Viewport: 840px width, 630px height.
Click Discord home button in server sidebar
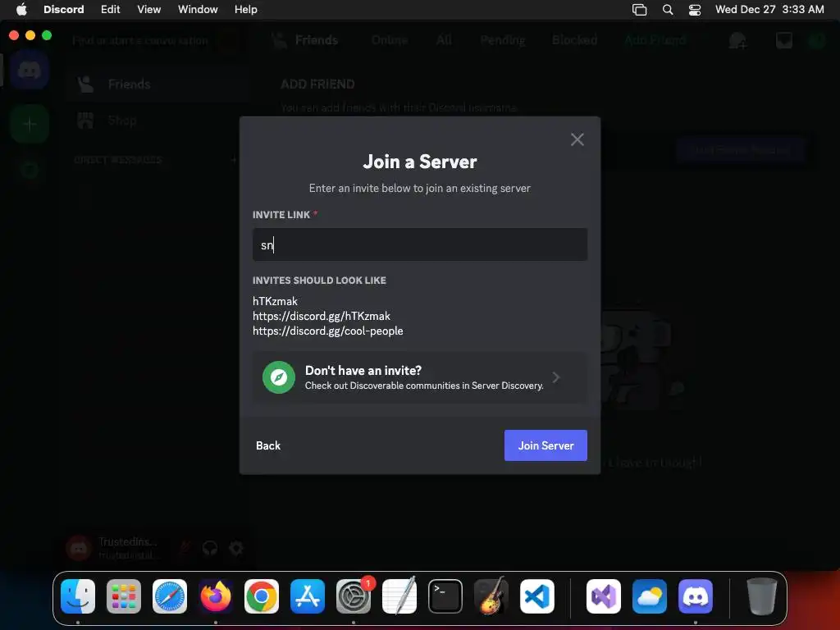pyautogui.click(x=30, y=71)
